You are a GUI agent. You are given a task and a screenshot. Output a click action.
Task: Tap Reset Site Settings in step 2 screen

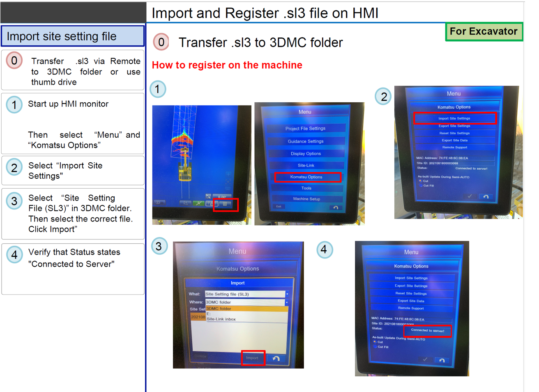click(454, 133)
